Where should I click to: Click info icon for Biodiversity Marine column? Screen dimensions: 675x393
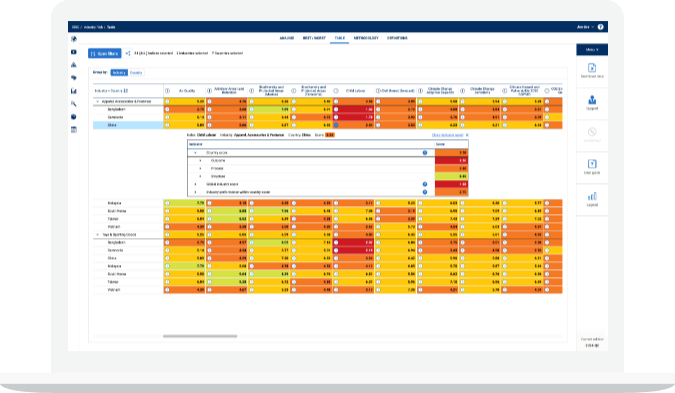tap(251, 91)
